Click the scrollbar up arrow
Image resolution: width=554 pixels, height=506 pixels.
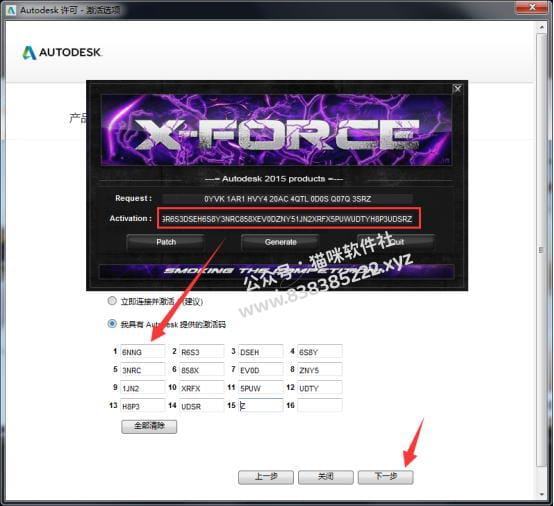point(541,27)
